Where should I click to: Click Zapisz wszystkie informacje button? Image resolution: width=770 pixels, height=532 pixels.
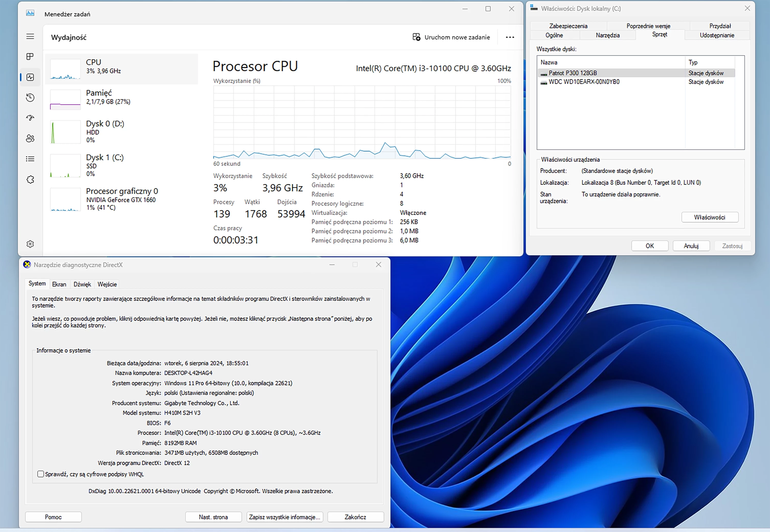[285, 517]
